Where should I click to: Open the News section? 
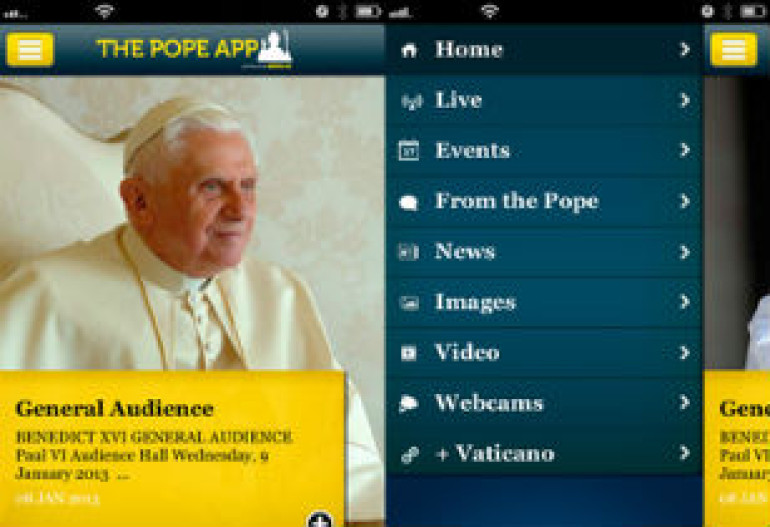click(544, 252)
